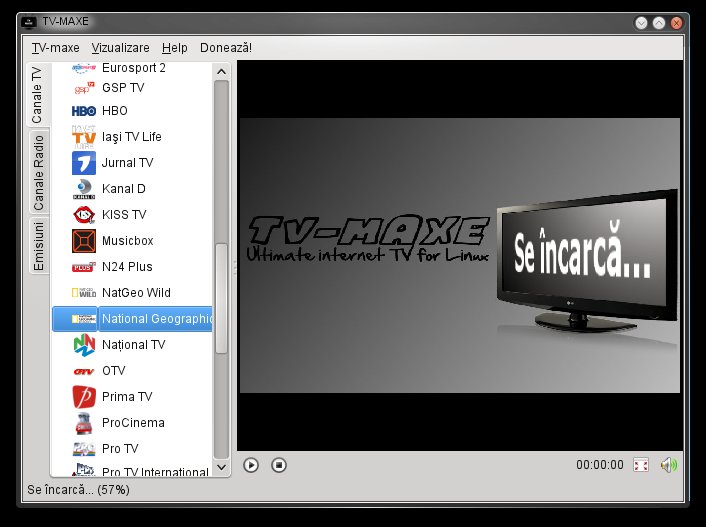The image size is (706, 527).
Task: Select ProCinema channel name
Action: tap(133, 423)
